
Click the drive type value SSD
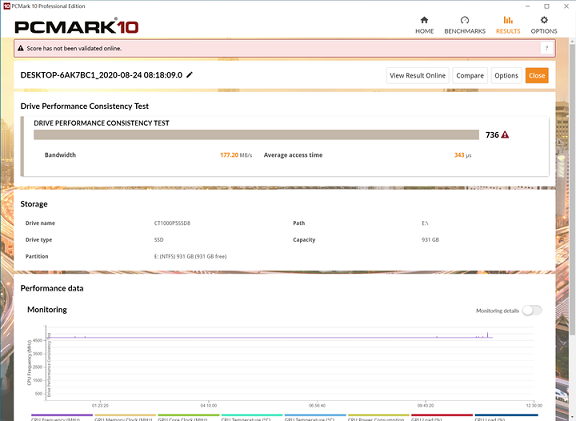point(158,240)
